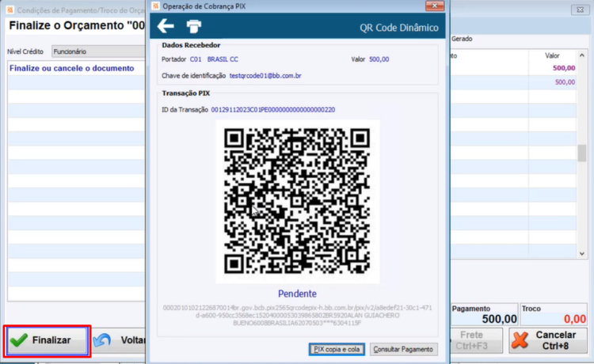Print the PIX QR code
The image size is (594, 364).
193,26
